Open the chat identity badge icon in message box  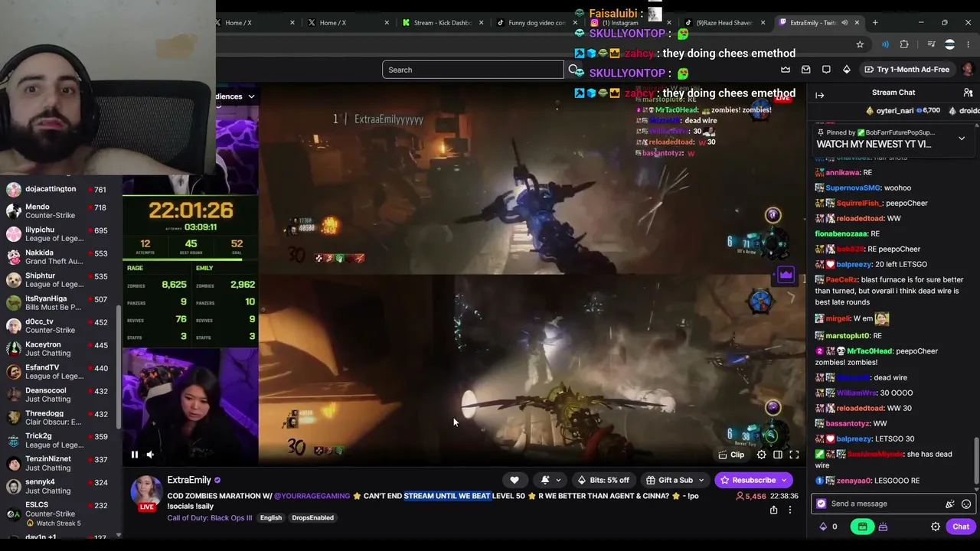(822, 504)
